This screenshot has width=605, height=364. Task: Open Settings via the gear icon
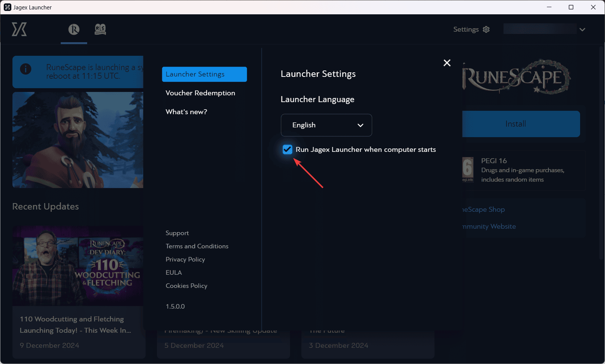click(486, 29)
